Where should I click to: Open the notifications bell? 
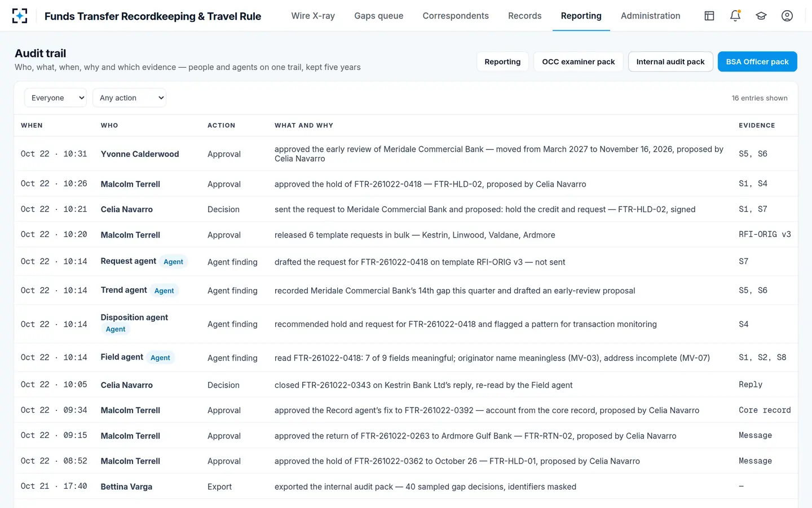coord(735,16)
